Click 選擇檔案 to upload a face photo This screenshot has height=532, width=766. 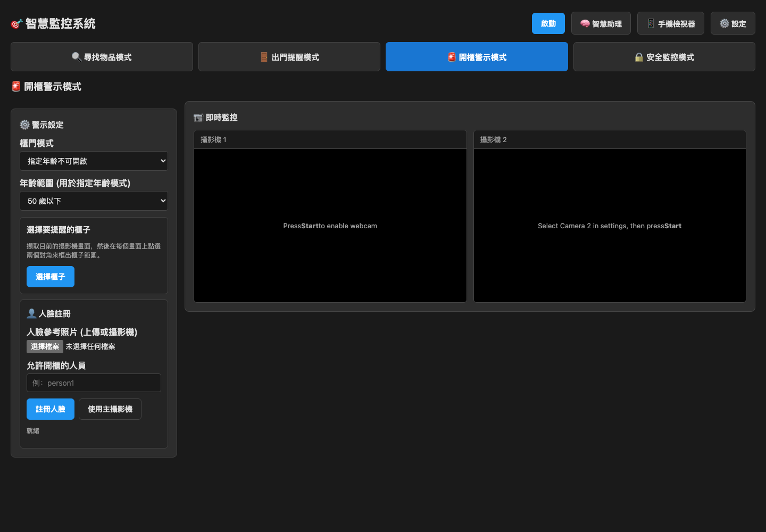(x=45, y=346)
